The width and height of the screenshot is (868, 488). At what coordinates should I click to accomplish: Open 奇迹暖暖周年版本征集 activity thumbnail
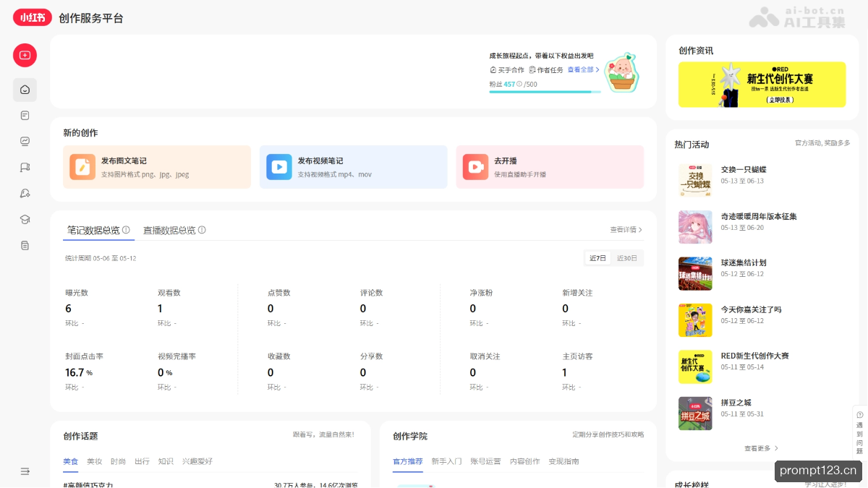695,227
